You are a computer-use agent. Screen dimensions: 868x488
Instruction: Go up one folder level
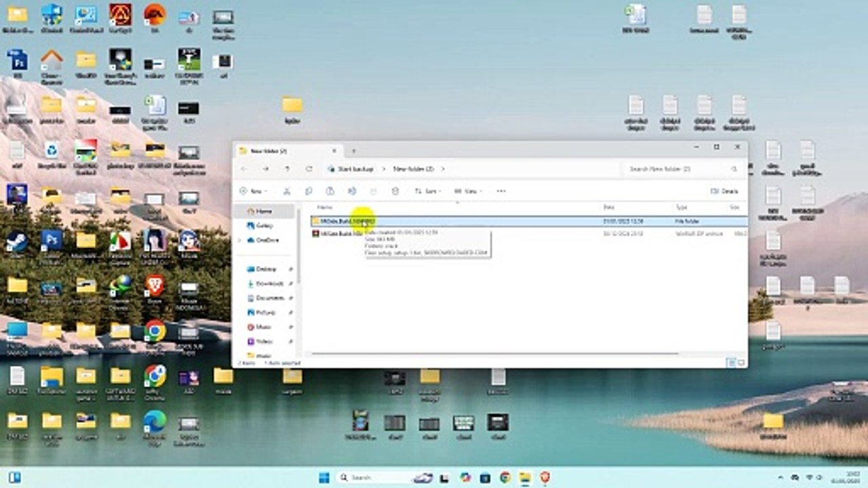[288, 169]
